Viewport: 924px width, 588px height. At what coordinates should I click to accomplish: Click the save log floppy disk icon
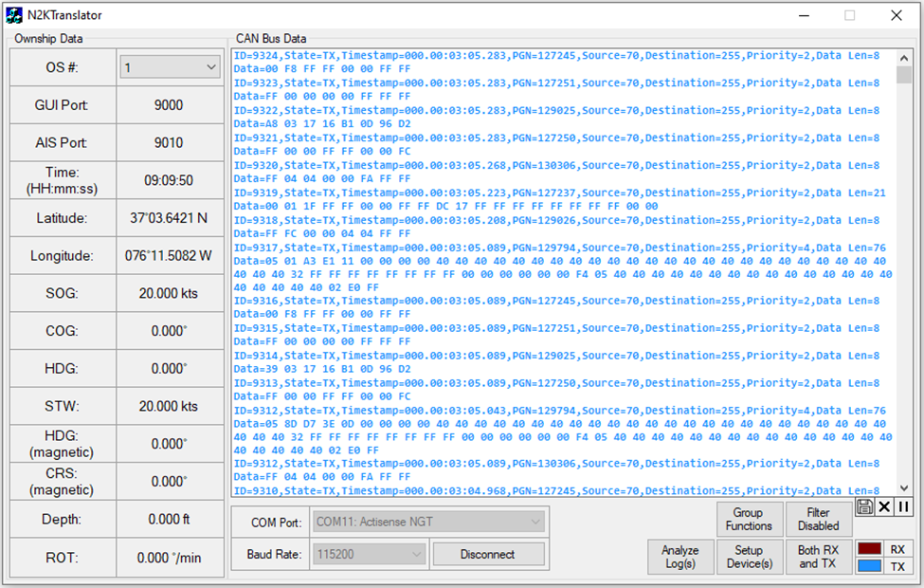tap(864, 506)
